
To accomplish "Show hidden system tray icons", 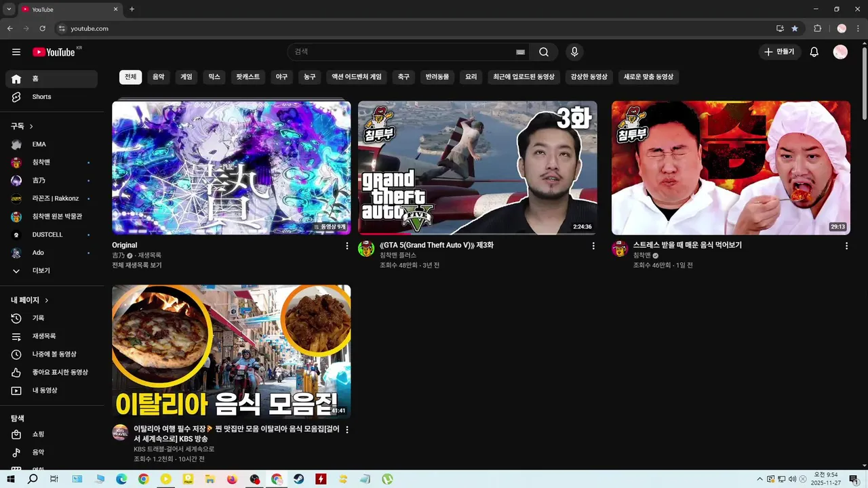I will tap(759, 479).
